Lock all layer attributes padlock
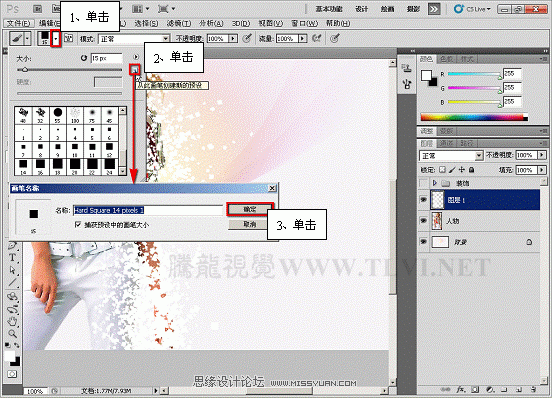The width and height of the screenshot is (552, 398). click(x=472, y=170)
